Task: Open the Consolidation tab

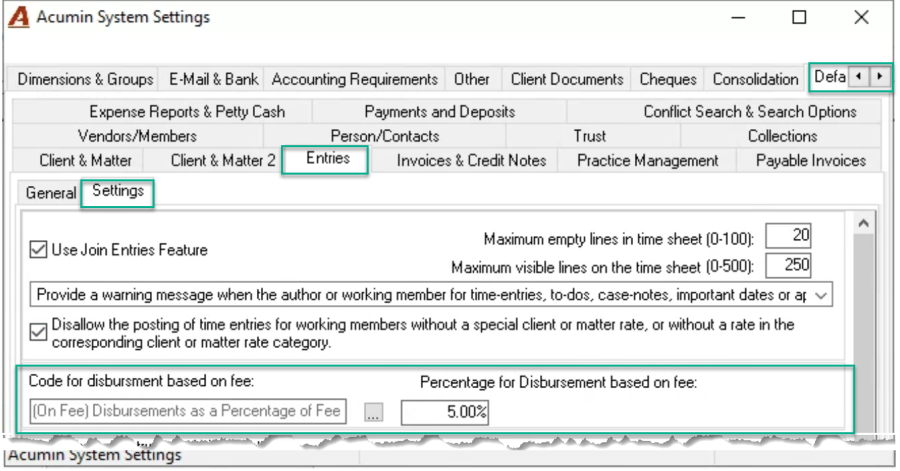Action: (x=755, y=79)
